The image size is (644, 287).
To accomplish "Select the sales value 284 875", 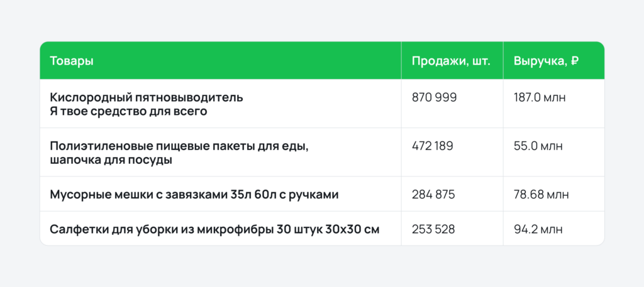I will click(433, 195).
